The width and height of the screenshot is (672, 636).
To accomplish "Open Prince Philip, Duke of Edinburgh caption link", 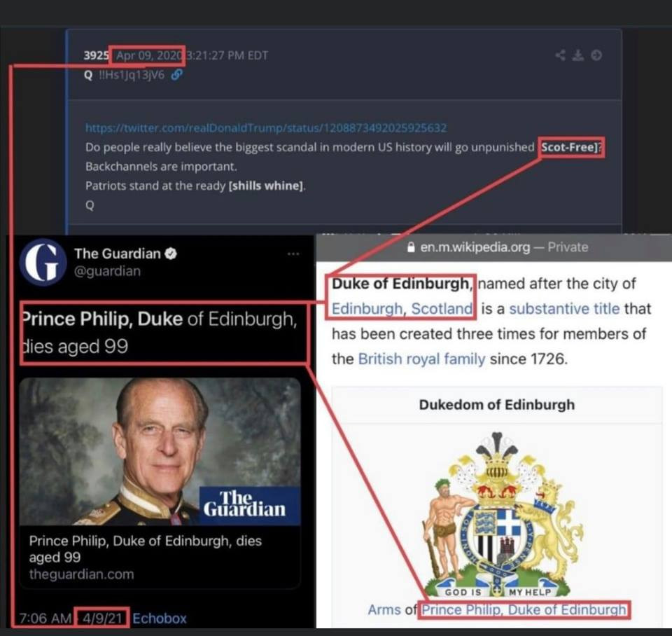I will 524,609.
